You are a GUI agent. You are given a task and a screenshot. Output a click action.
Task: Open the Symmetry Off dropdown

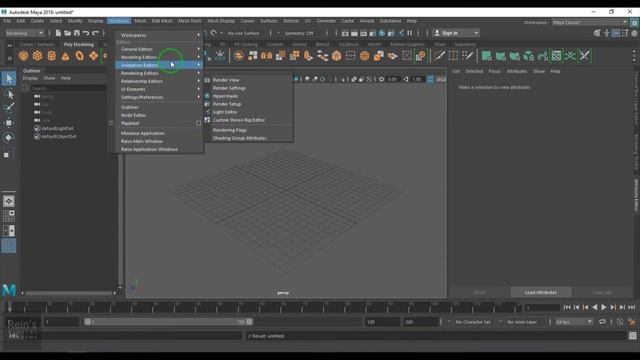[299, 33]
